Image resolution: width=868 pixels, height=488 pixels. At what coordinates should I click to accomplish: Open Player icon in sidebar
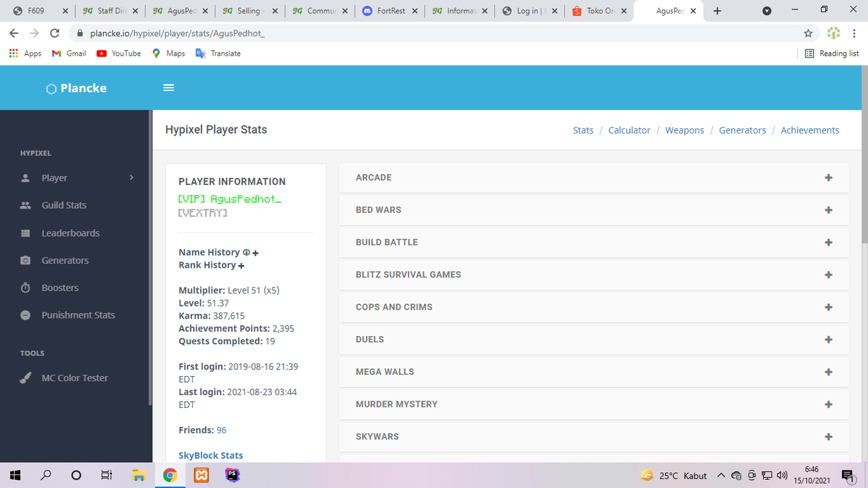point(26,178)
